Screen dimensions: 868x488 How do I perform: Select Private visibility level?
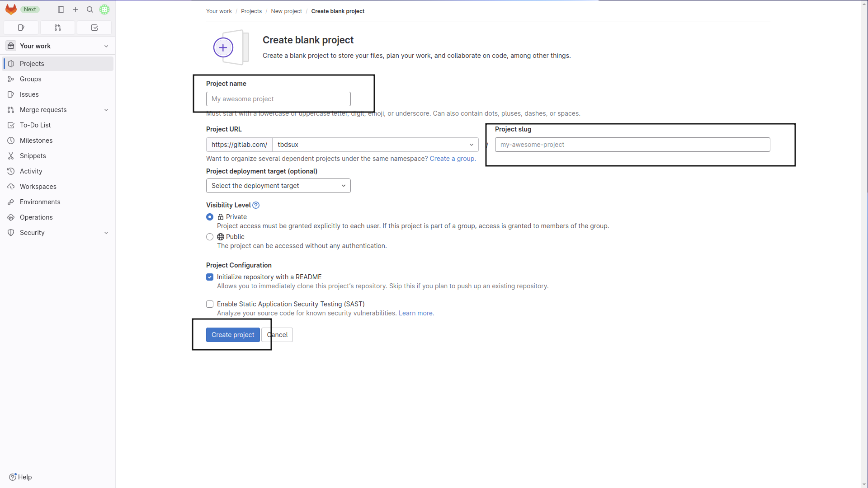click(x=210, y=216)
